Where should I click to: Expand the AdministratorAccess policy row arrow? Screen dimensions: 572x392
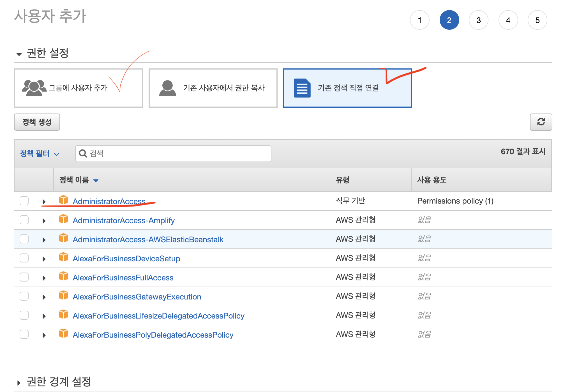pyautogui.click(x=44, y=202)
